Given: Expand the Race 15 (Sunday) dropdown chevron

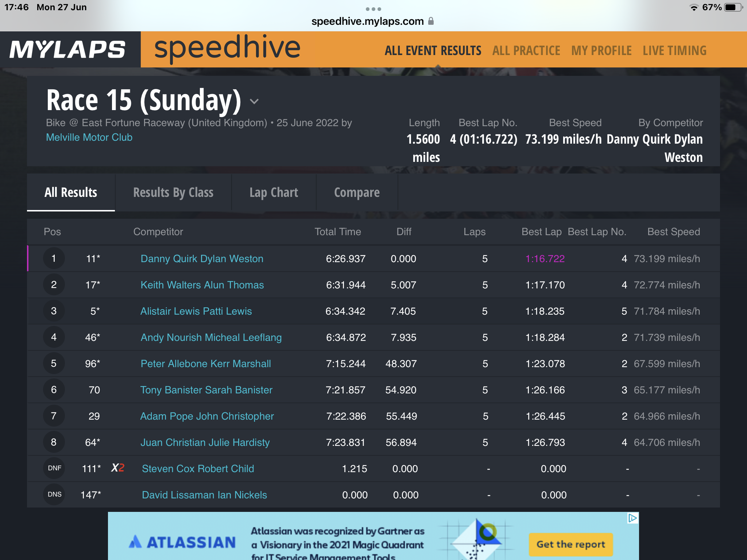Looking at the screenshot, I should pos(254,101).
